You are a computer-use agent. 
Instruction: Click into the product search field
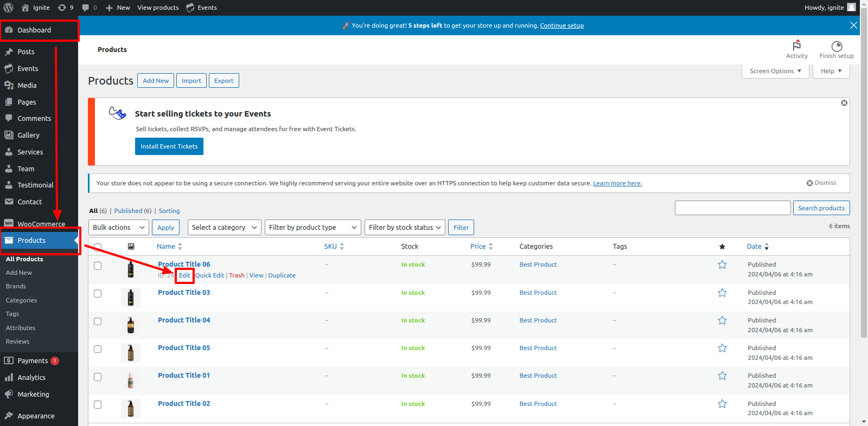(732, 208)
